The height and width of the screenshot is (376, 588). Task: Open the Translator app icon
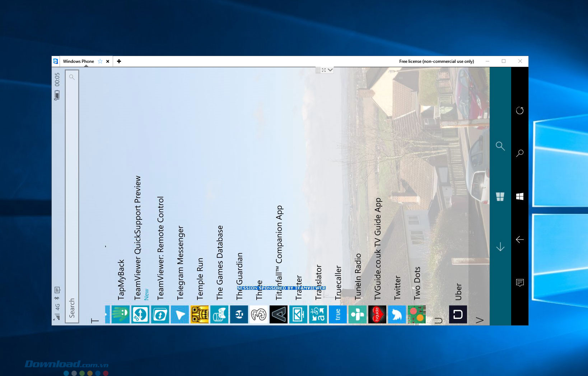(x=318, y=315)
